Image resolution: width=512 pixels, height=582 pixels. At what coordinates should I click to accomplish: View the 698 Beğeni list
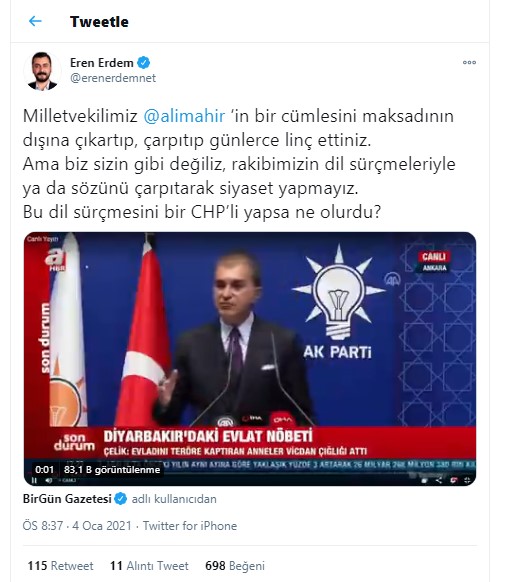tap(235, 566)
